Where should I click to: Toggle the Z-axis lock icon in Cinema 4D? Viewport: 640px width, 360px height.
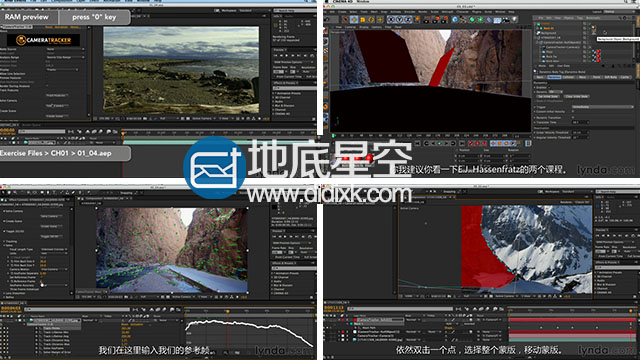408,19
